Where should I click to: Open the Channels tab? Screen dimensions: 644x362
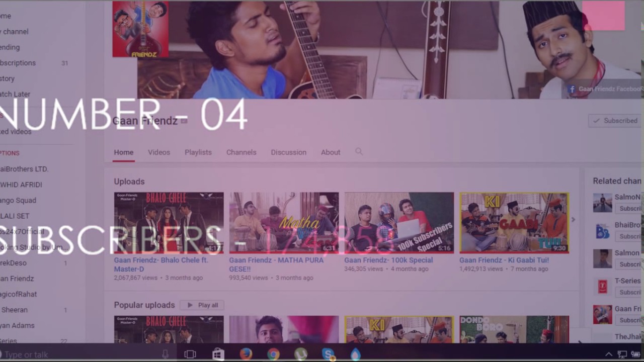pyautogui.click(x=241, y=152)
